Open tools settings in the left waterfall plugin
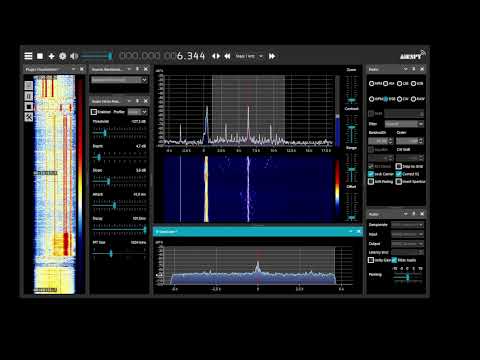This screenshot has width=480, height=360. pyautogui.click(x=29, y=117)
